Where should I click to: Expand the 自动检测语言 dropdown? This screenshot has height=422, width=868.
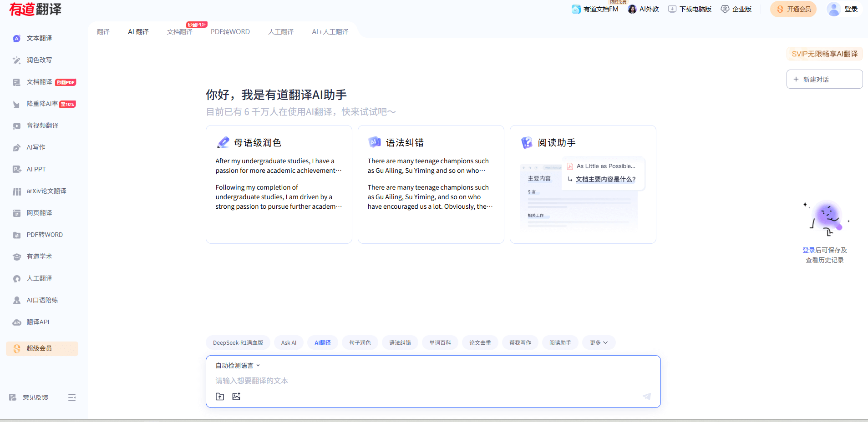pos(238,366)
